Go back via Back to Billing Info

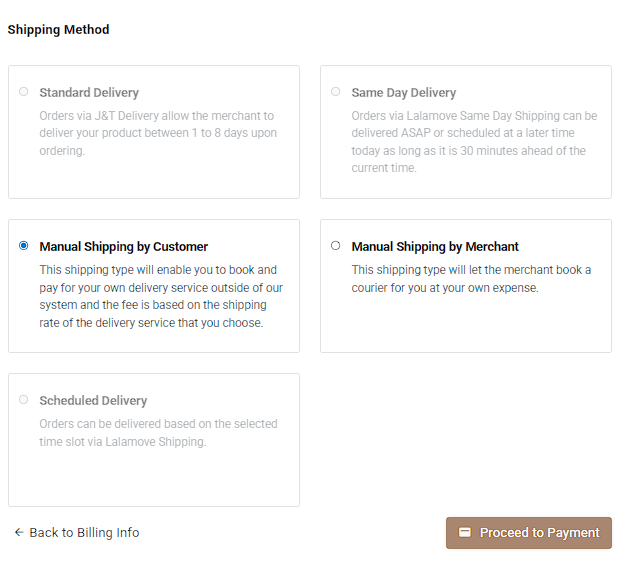point(84,533)
